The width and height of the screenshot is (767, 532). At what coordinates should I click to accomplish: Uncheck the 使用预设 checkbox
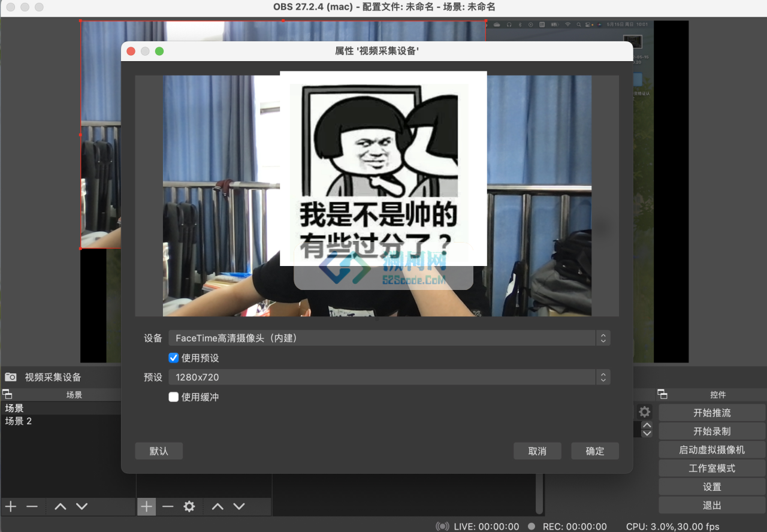tap(174, 358)
